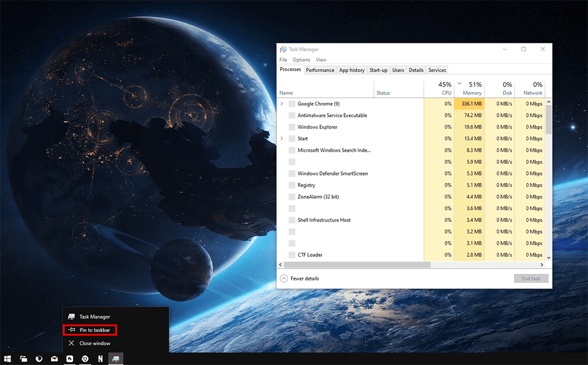Viewport: 588px width, 365px height.
Task: Select ZoneAlarm (32 bit) process name
Action: [x=318, y=197]
